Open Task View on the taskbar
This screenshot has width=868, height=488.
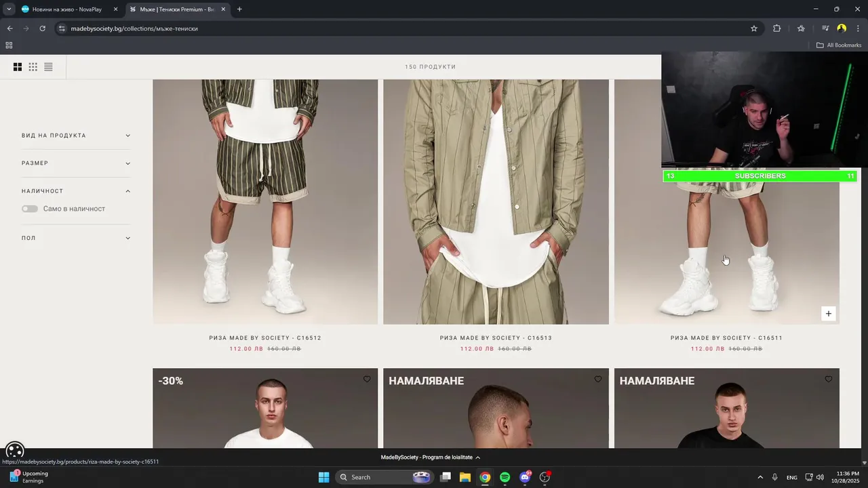pyautogui.click(x=445, y=477)
